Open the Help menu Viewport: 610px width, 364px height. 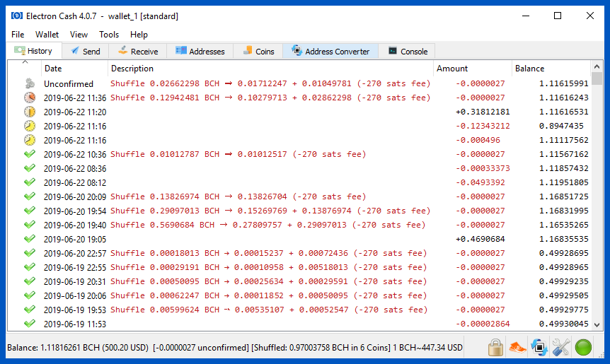[x=139, y=35]
